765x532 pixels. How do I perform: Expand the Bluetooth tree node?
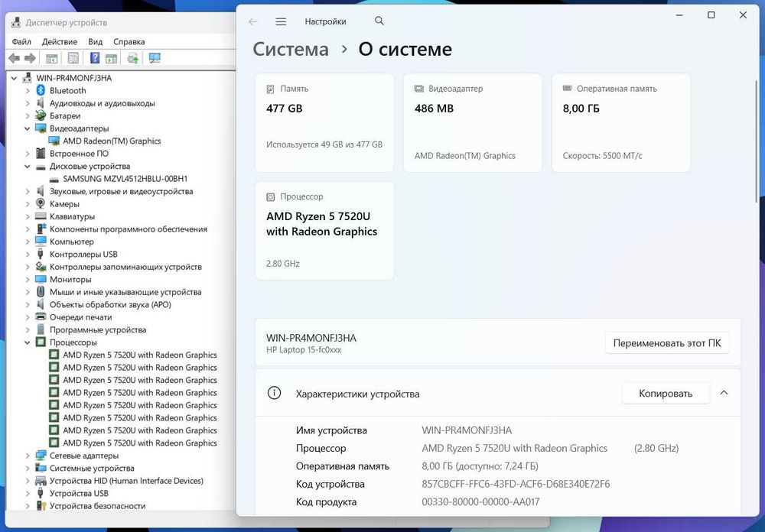coord(28,91)
